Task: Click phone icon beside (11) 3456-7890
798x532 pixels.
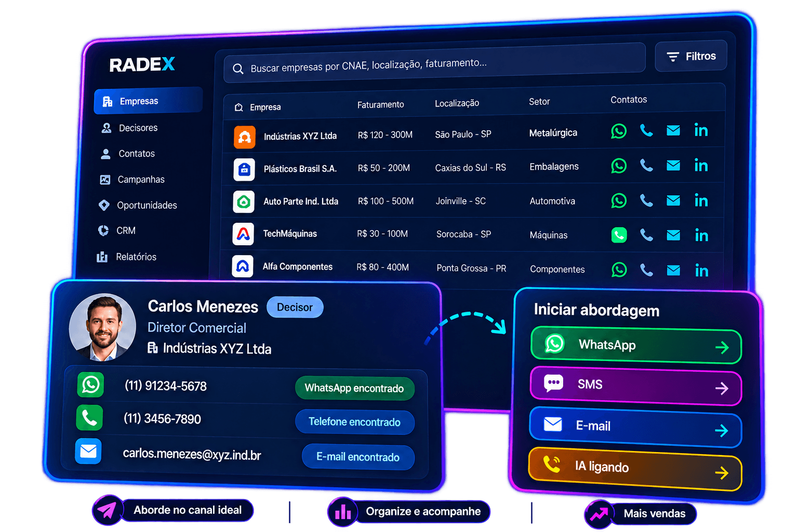Action: coord(89,418)
